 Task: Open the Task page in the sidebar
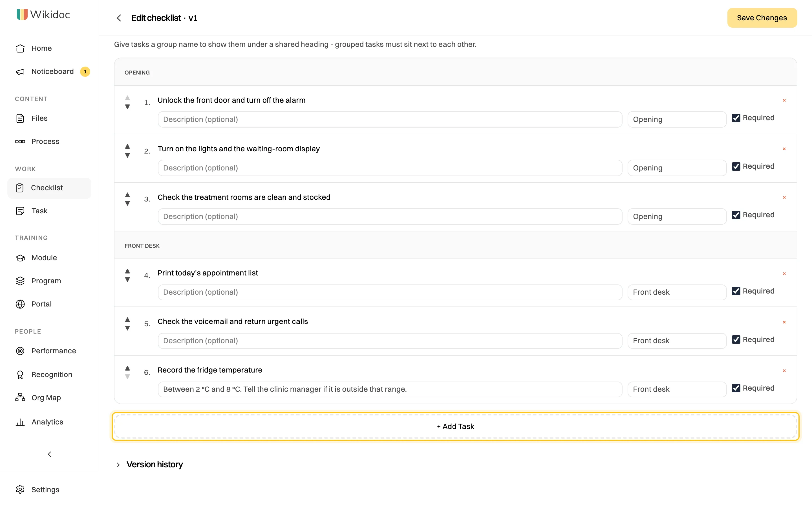click(49, 211)
